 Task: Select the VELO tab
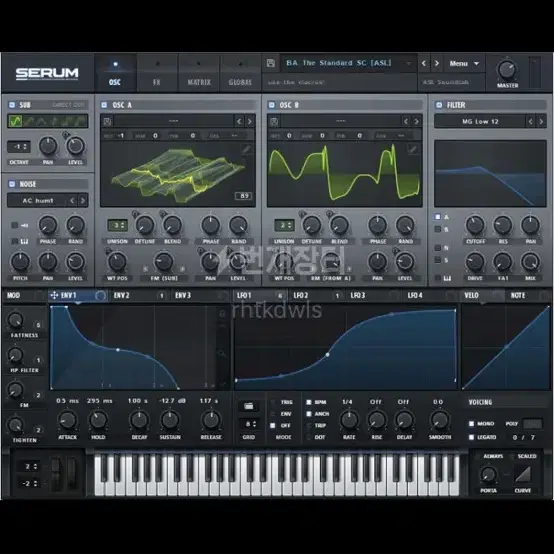pos(482,295)
